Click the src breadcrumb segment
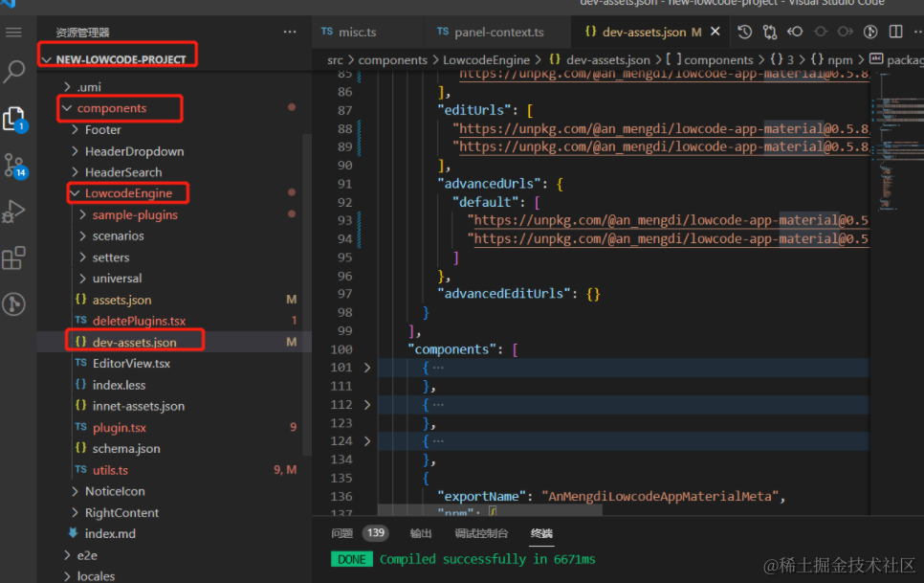Screen dimensions: 924x583 point(335,60)
